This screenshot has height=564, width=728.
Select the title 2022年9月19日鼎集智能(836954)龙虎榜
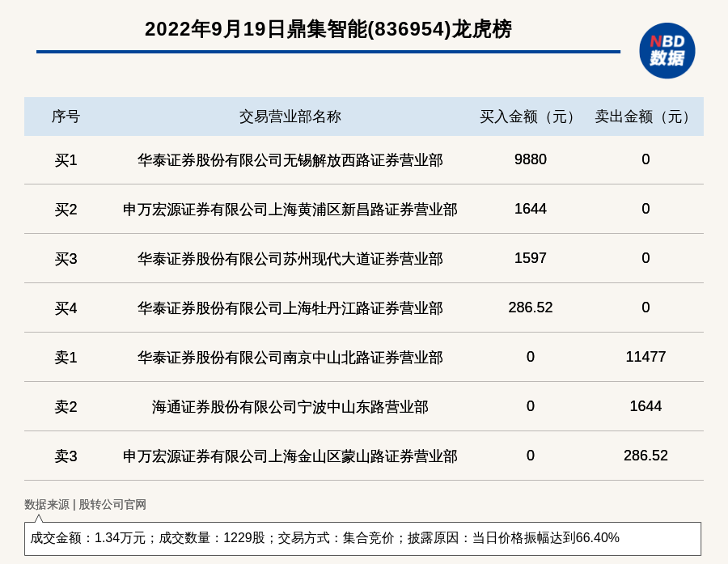328,29
